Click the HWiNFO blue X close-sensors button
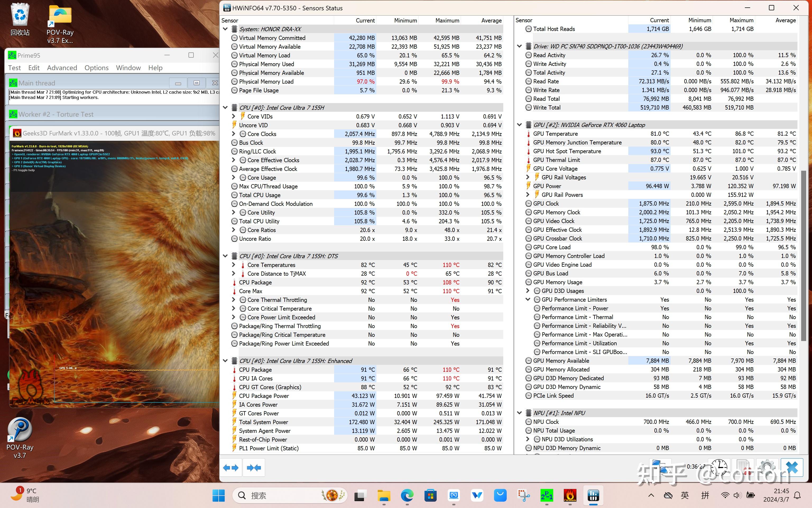The width and height of the screenshot is (812, 508). [792, 467]
